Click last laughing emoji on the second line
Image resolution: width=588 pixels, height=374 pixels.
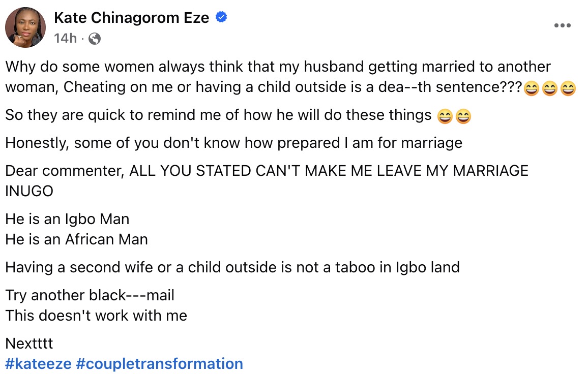coord(567,89)
